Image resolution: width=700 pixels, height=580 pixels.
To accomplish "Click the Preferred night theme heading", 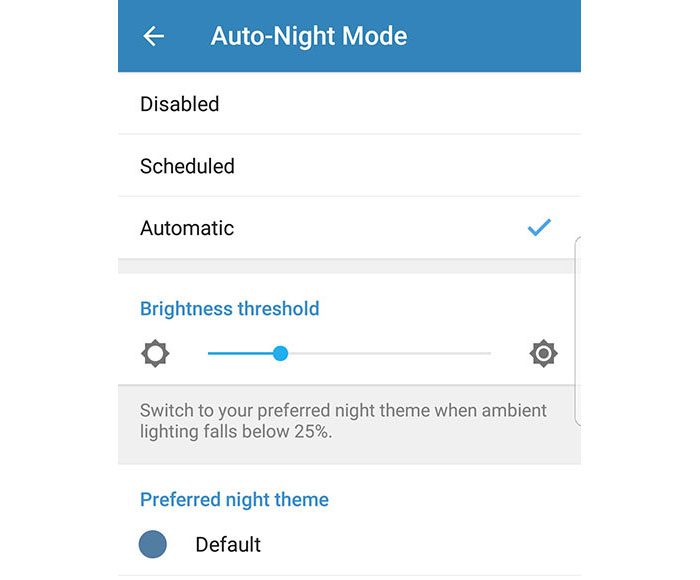I will pos(234,499).
